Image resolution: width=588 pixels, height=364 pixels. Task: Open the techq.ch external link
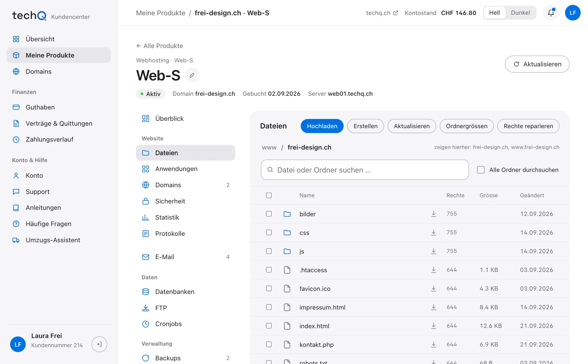pyautogui.click(x=382, y=13)
